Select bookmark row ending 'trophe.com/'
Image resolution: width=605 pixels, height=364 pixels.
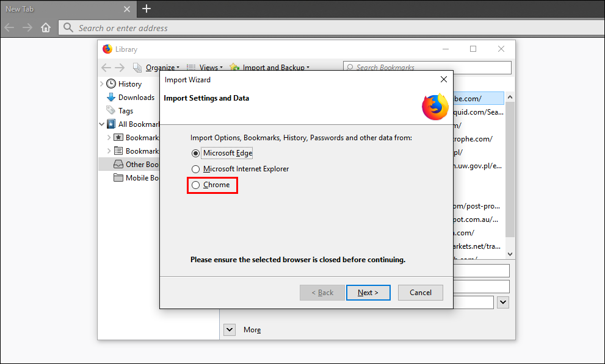click(x=479, y=139)
